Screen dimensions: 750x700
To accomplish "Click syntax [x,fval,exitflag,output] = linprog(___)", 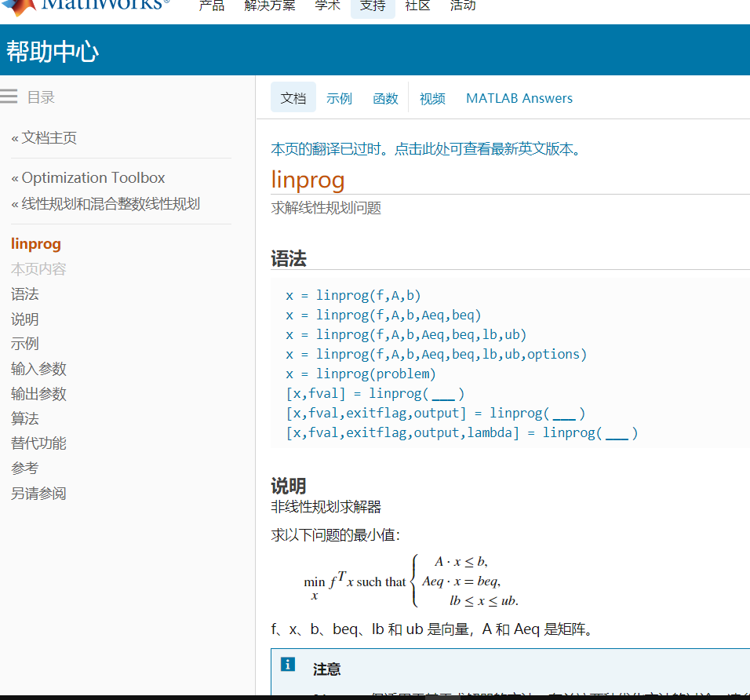I will 435,413.
